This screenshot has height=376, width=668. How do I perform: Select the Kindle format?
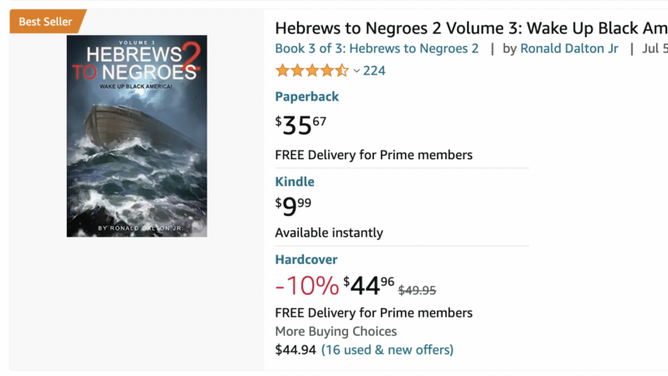tap(295, 182)
